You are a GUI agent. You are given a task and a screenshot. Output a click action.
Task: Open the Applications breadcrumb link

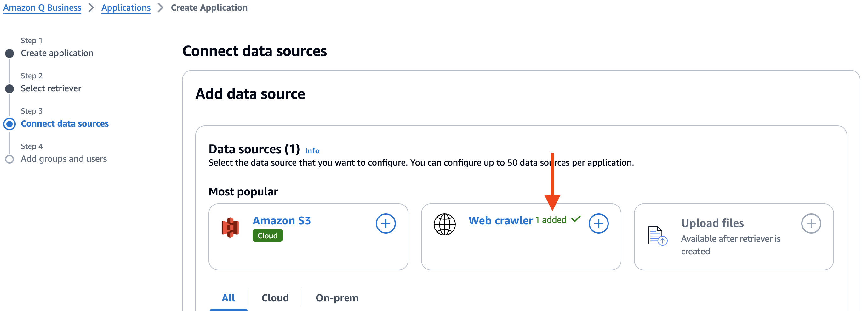[126, 8]
